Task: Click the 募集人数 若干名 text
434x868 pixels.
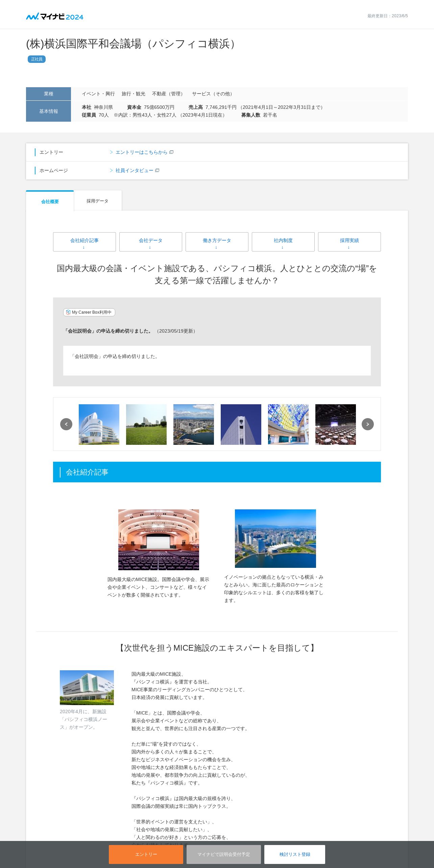Action: 259,115
